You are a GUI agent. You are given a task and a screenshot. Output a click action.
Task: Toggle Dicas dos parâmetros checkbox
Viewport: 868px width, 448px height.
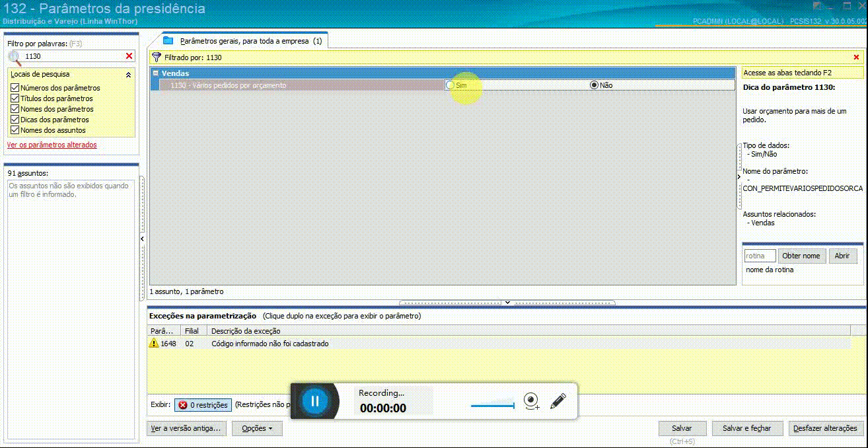click(15, 120)
